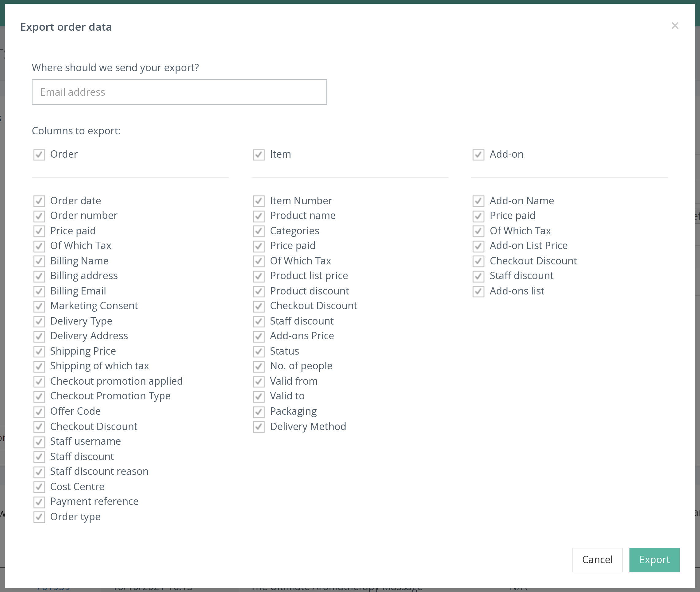
Task: Disable the Order type export checkbox
Action: pos(39,517)
